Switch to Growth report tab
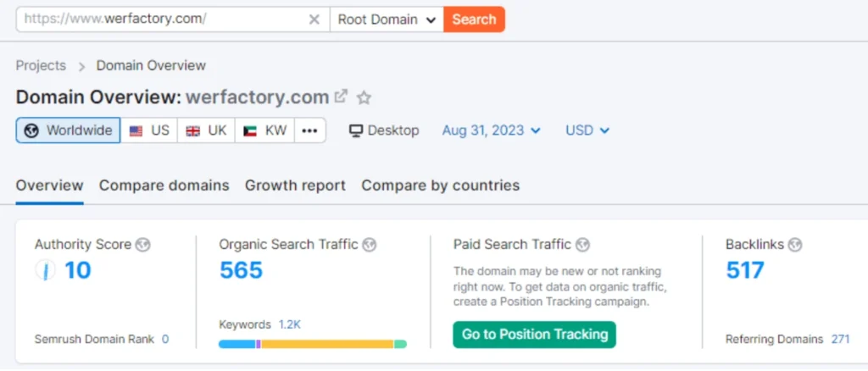 coord(295,185)
